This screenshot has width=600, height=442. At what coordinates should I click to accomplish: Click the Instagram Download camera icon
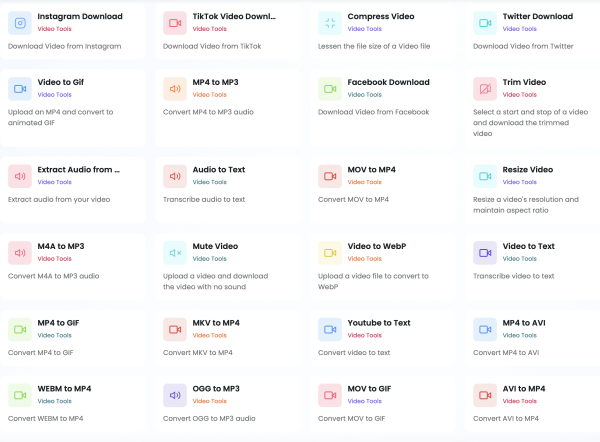[x=20, y=22]
